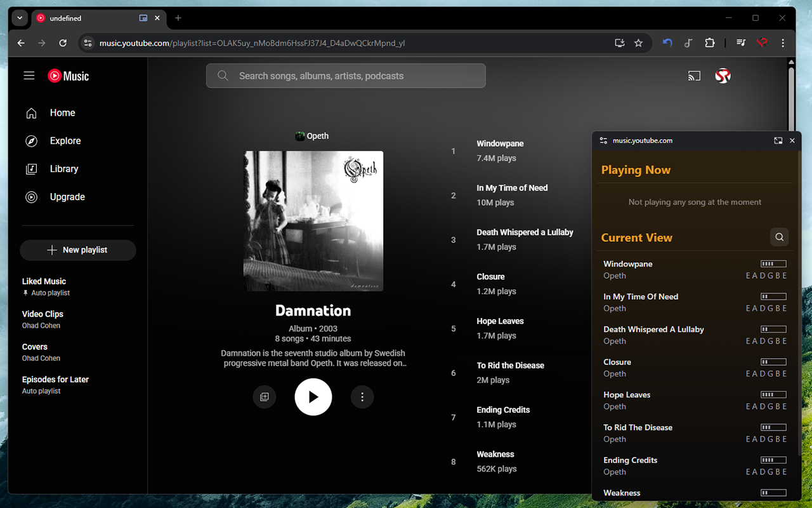
Task: Bookmark this page with the star
Action: click(x=639, y=43)
